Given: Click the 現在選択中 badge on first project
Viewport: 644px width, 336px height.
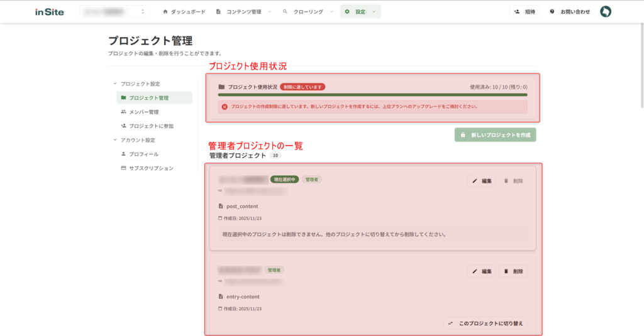Looking at the screenshot, I should click(x=285, y=180).
